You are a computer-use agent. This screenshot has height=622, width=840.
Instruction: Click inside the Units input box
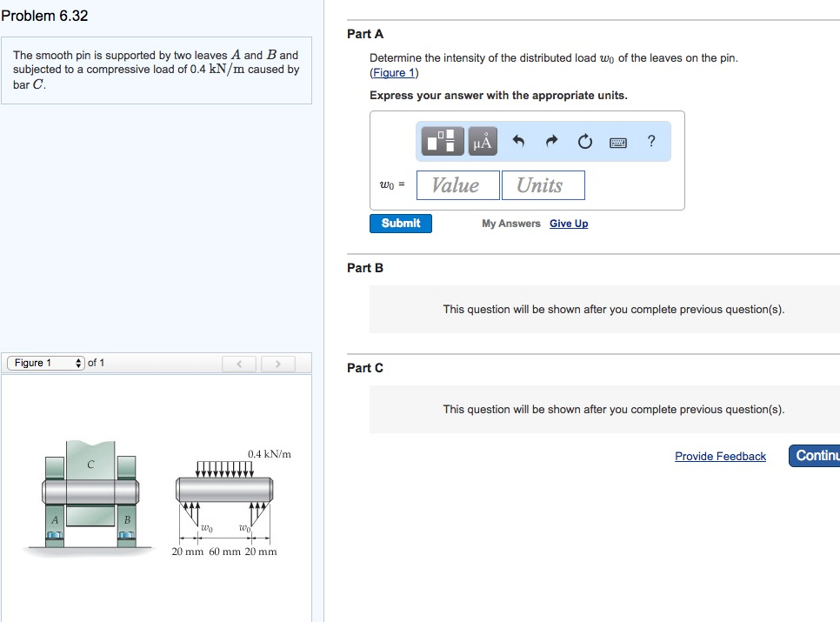[x=543, y=184]
